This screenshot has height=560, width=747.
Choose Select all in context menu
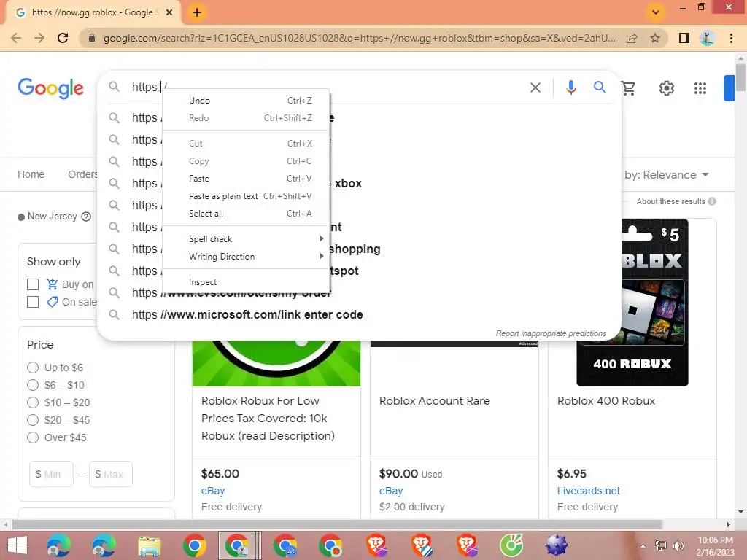click(247, 214)
